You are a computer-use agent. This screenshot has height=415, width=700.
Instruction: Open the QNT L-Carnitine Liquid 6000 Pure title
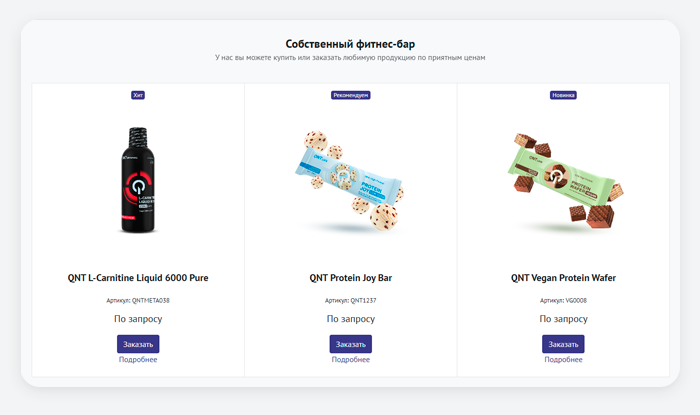[138, 278]
